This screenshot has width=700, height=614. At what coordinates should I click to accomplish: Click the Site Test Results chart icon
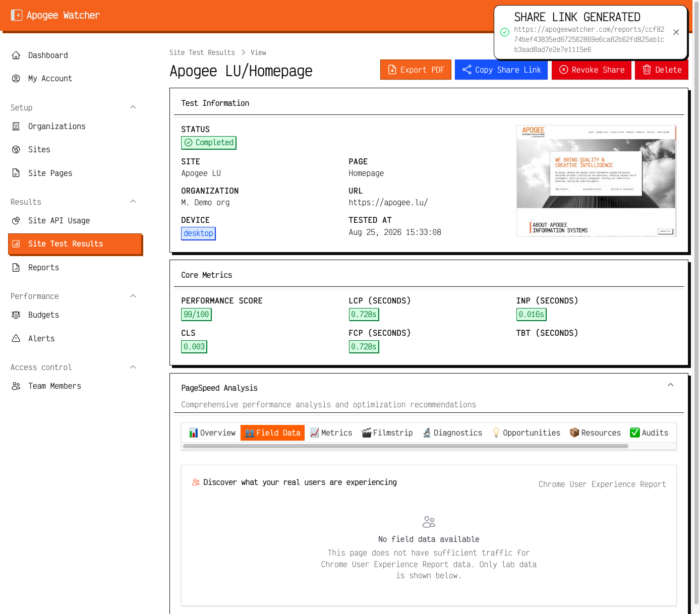[x=16, y=244]
